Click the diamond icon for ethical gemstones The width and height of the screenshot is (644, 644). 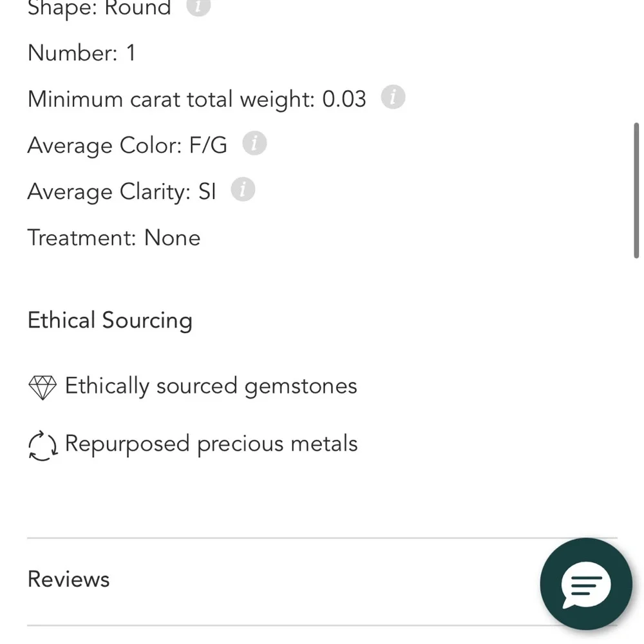point(43,387)
